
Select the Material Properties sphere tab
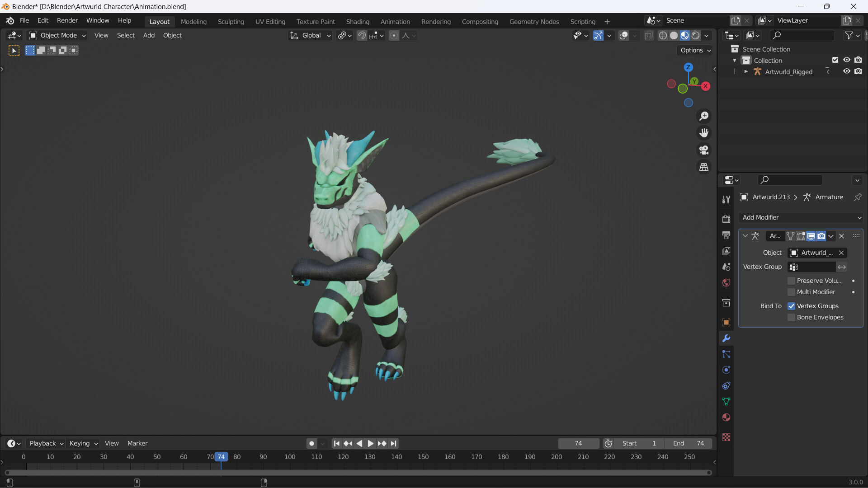click(x=726, y=417)
